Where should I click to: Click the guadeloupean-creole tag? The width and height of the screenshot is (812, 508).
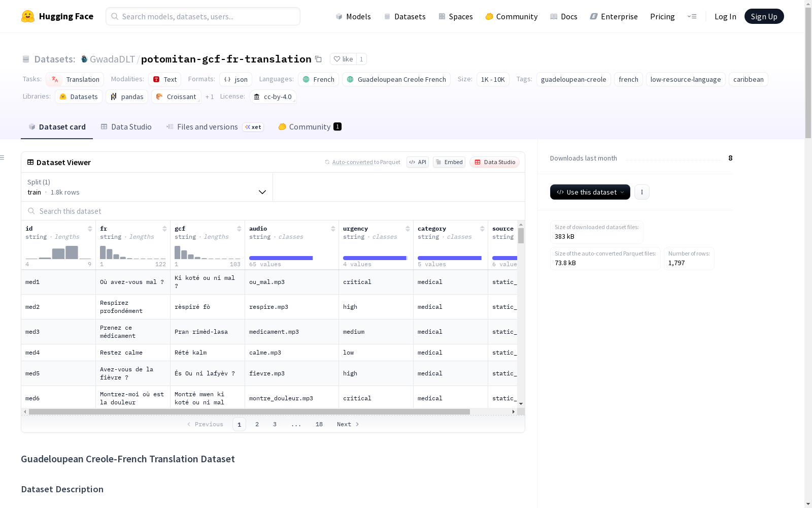573,79
